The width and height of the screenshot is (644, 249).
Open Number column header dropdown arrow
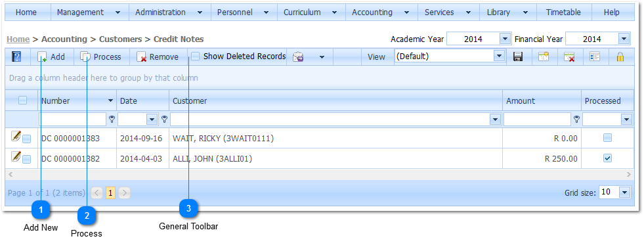(110, 101)
